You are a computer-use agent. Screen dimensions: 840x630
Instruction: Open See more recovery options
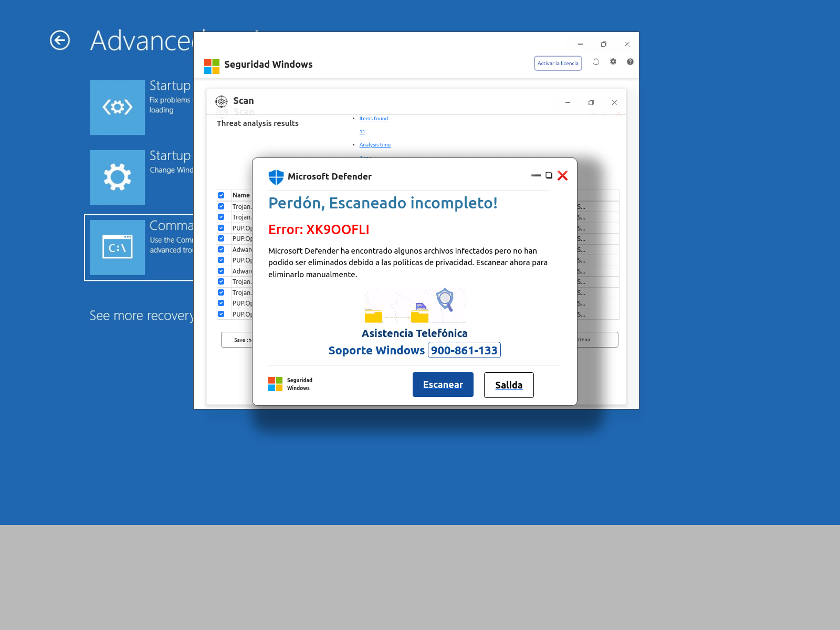pyautogui.click(x=142, y=316)
